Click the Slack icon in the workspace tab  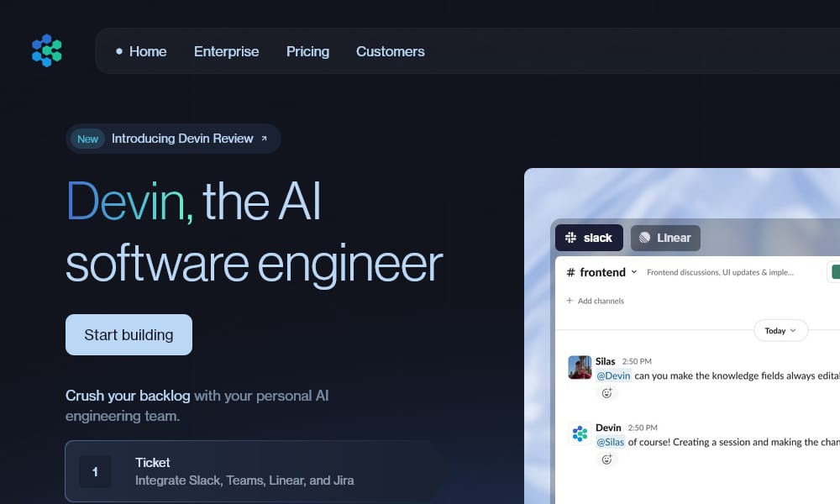click(570, 237)
